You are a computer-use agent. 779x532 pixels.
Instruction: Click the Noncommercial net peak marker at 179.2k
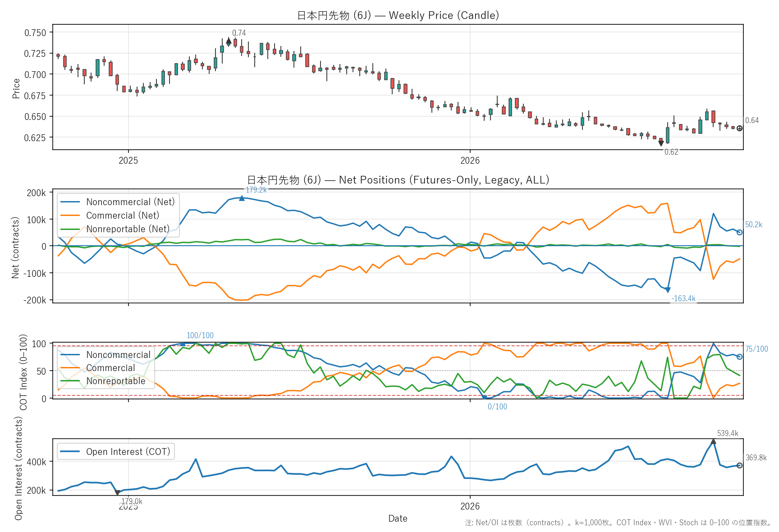(x=242, y=198)
